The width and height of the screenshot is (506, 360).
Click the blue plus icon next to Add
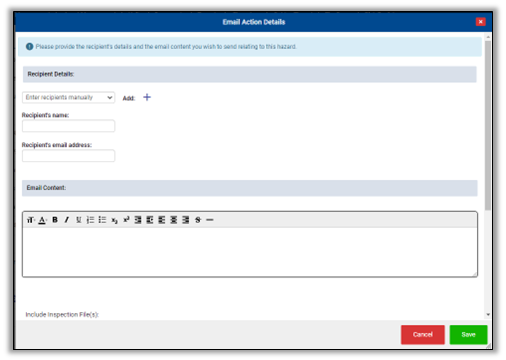[x=147, y=97]
